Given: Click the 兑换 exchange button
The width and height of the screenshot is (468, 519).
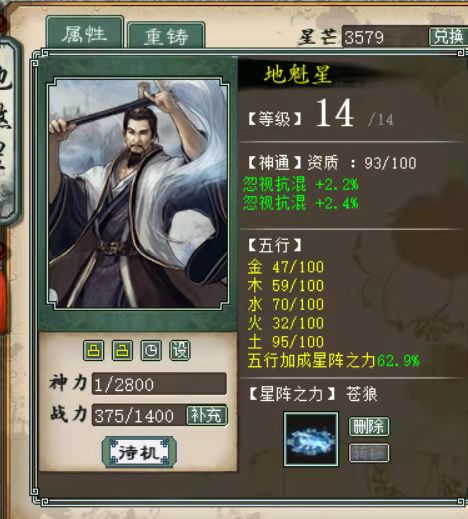Looking at the screenshot, I should (x=448, y=36).
